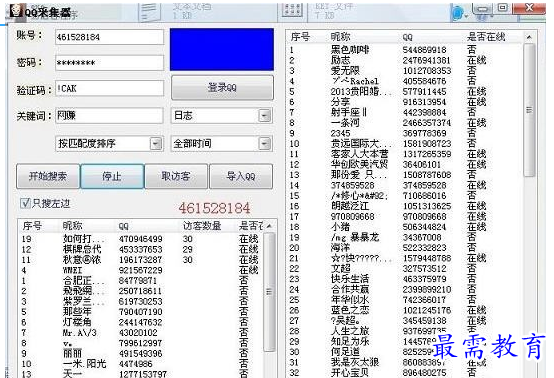Viewport: 554px width, 378px height.
Task: Select left list row 棋牌总代
Action: tap(141, 249)
